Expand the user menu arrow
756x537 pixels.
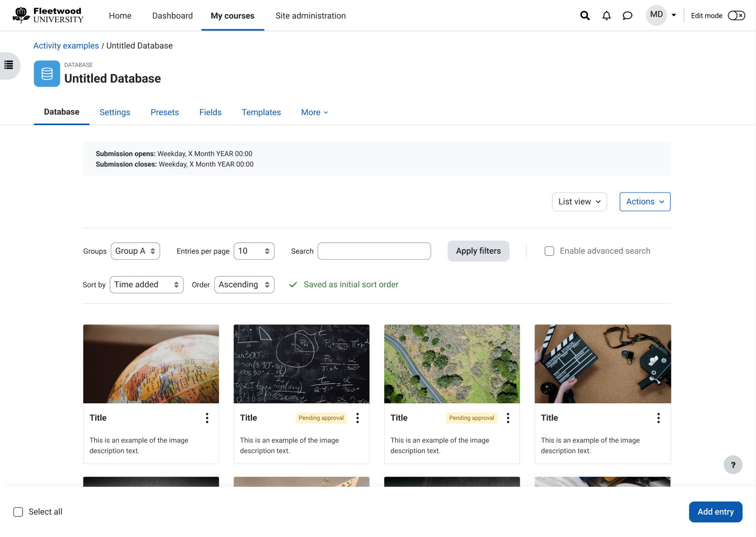click(x=674, y=15)
